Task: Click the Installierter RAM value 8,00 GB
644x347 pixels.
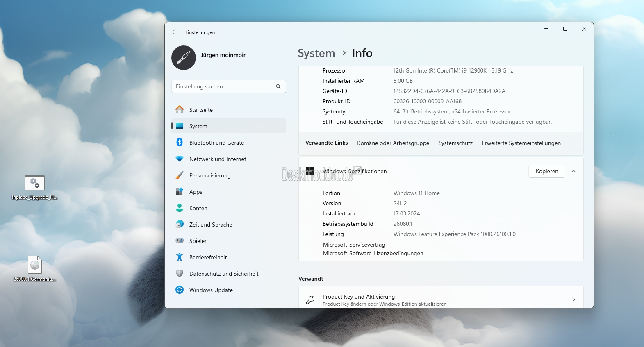Action: point(403,81)
